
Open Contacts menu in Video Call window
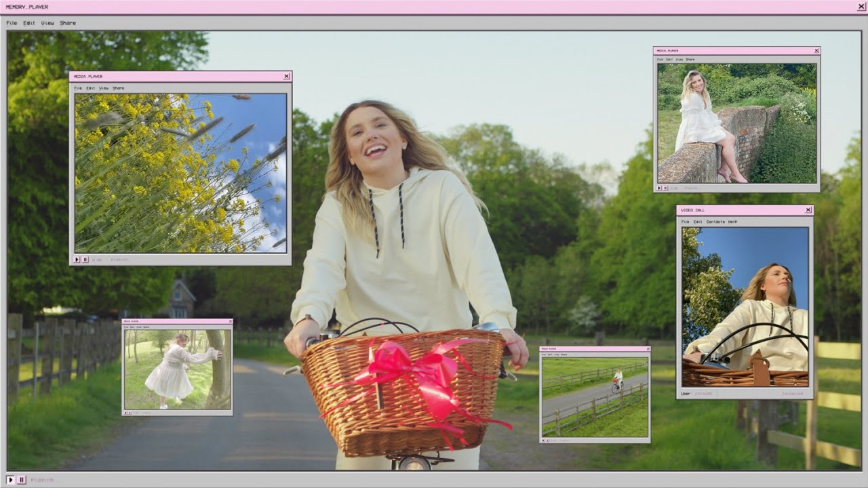(715, 222)
